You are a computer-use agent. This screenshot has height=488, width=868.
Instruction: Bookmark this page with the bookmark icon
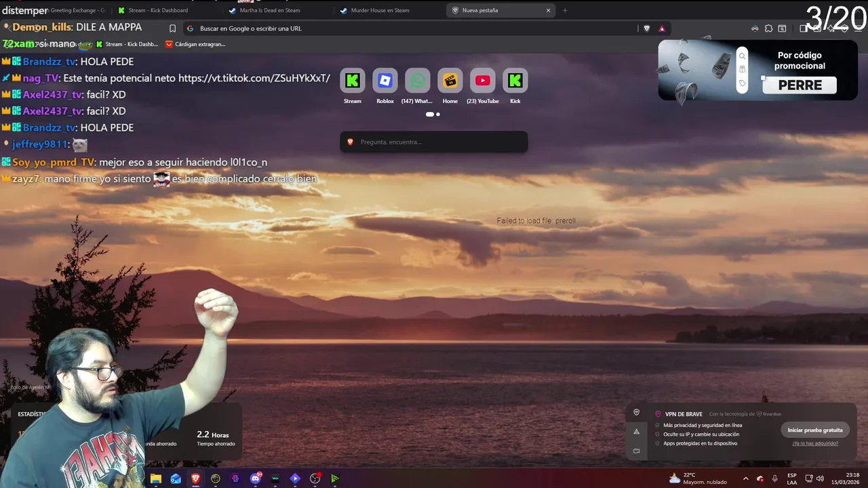coord(172,28)
